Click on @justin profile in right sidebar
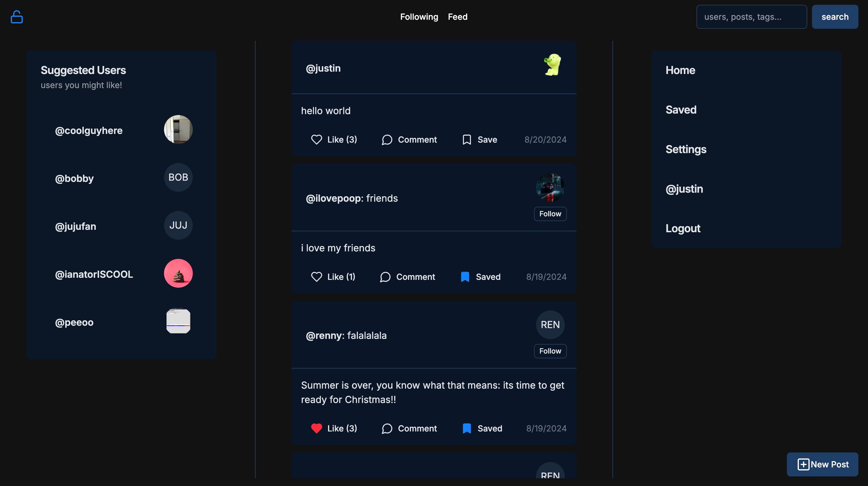The height and width of the screenshot is (486, 868). click(x=685, y=188)
